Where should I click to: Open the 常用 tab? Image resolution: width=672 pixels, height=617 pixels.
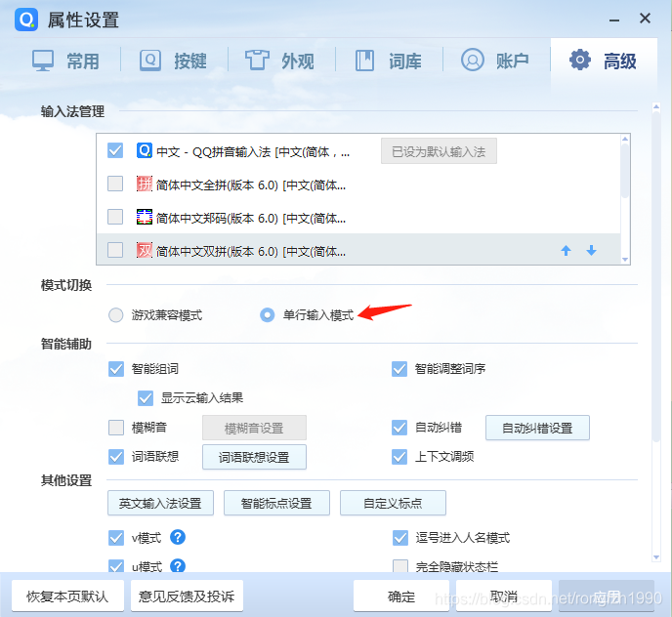point(65,61)
